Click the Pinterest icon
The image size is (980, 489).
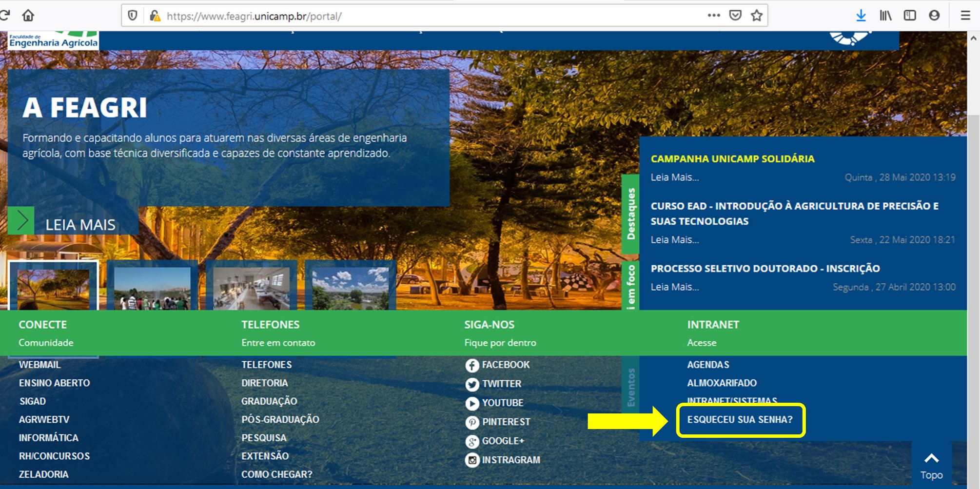[472, 422]
